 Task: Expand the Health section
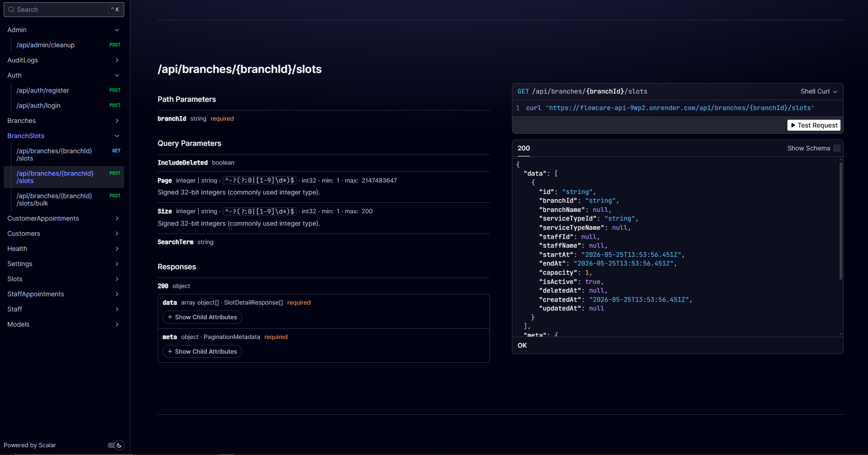click(x=117, y=249)
